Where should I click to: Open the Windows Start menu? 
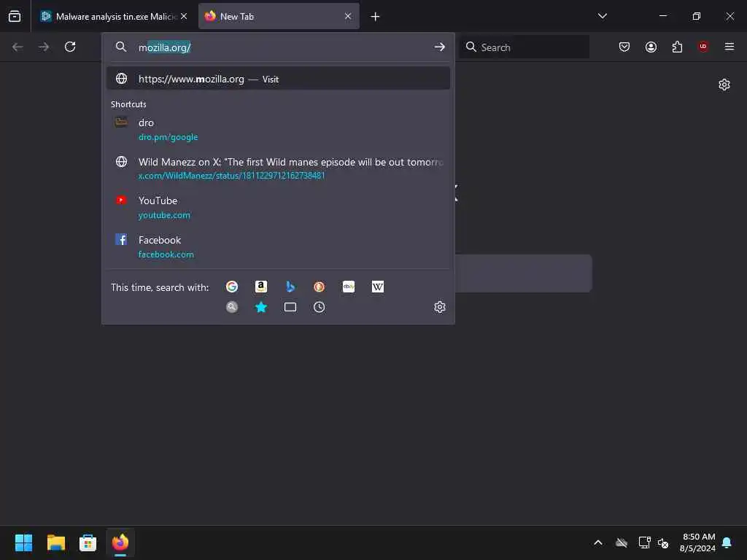click(23, 542)
